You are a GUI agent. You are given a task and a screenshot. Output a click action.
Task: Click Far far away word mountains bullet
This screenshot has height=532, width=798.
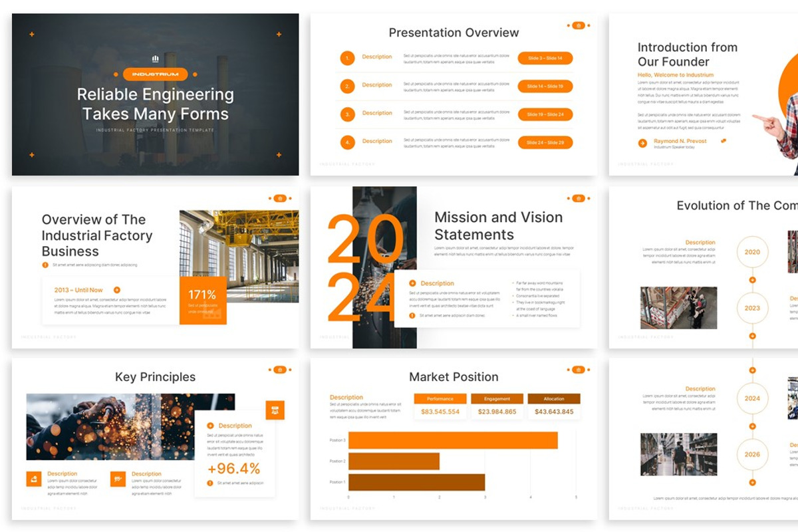click(x=539, y=286)
